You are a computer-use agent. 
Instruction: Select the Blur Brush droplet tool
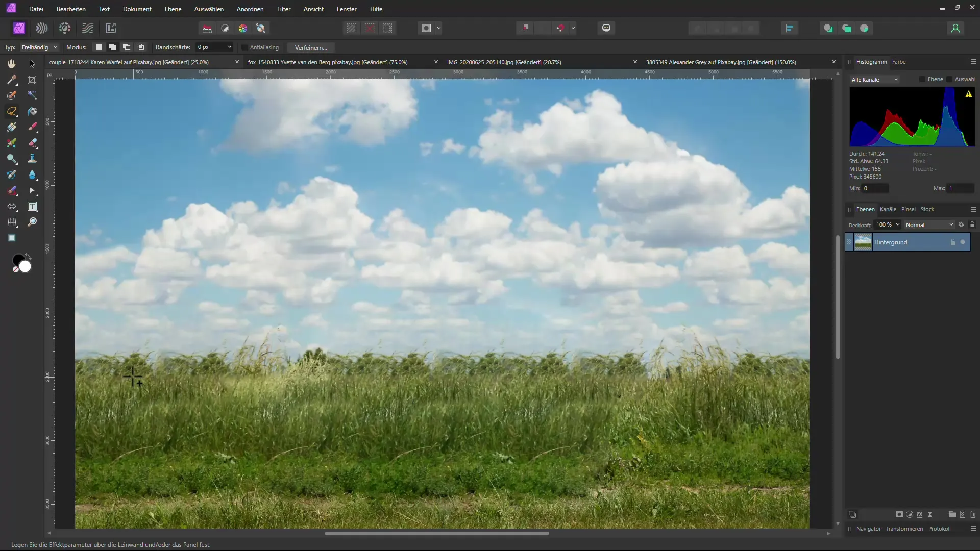point(32,174)
